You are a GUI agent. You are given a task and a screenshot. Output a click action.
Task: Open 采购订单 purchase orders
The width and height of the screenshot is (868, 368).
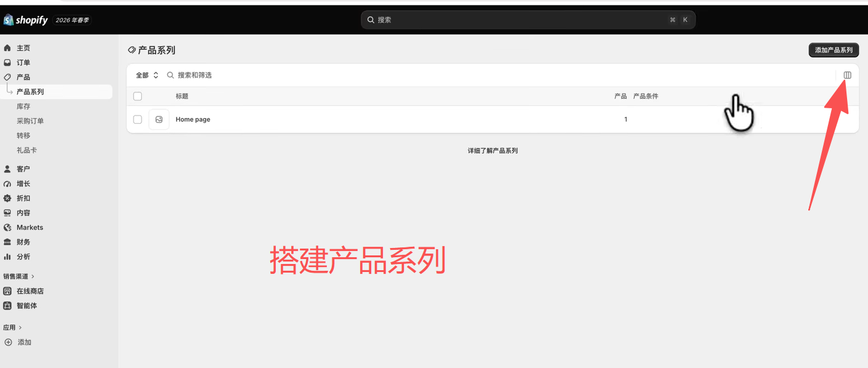tap(30, 121)
